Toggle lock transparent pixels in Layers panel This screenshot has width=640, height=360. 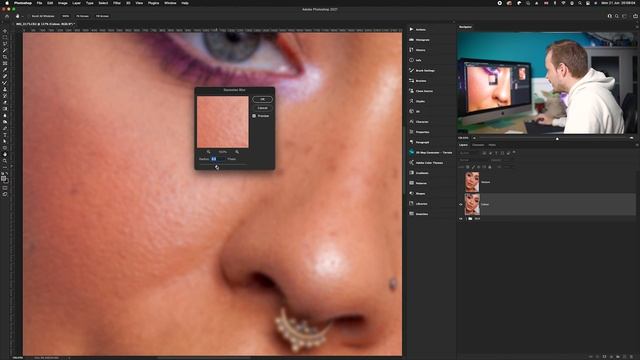[x=468, y=167]
